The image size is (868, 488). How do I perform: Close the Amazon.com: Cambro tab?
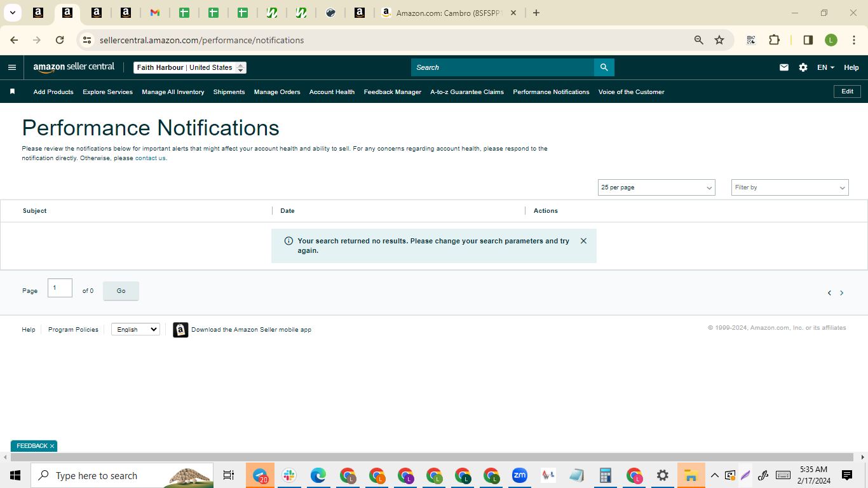pyautogui.click(x=513, y=13)
